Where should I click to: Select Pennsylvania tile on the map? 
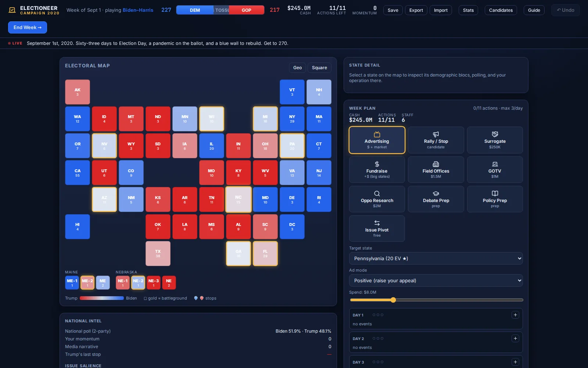pyautogui.click(x=292, y=146)
